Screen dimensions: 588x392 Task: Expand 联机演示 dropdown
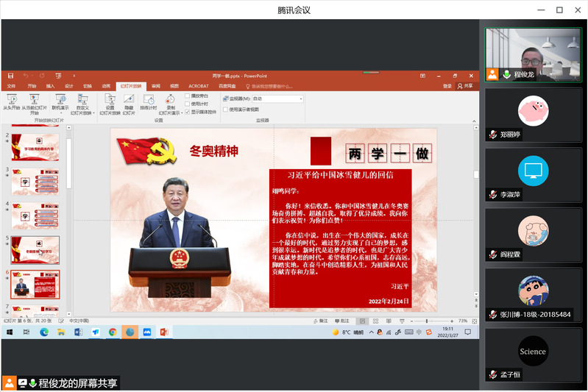60,107
